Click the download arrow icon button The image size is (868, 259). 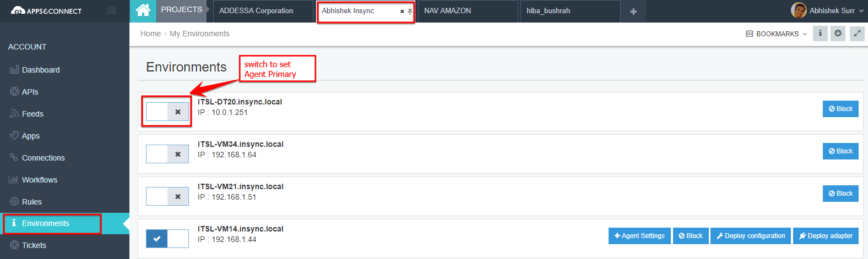coord(838,34)
